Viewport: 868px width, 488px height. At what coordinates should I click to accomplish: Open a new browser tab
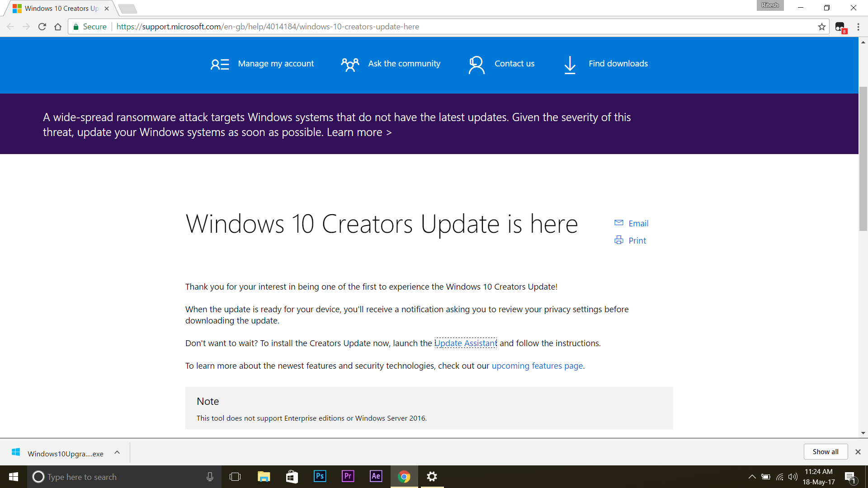coord(127,9)
